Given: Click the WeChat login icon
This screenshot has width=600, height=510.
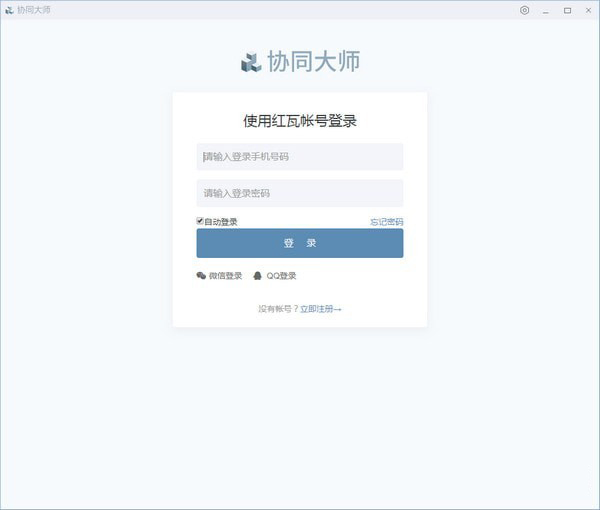Looking at the screenshot, I should tap(201, 275).
